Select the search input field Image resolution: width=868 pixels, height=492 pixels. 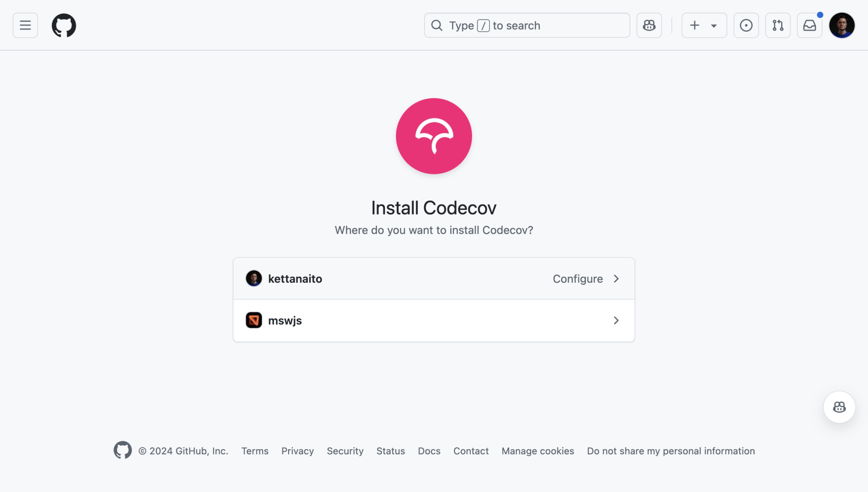click(527, 25)
